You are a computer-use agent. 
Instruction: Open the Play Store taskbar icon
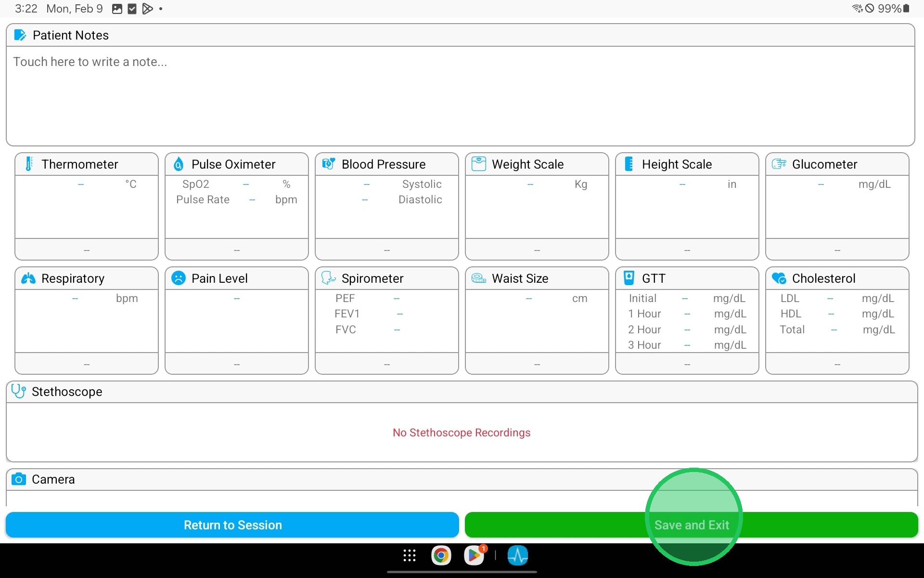tap(475, 555)
